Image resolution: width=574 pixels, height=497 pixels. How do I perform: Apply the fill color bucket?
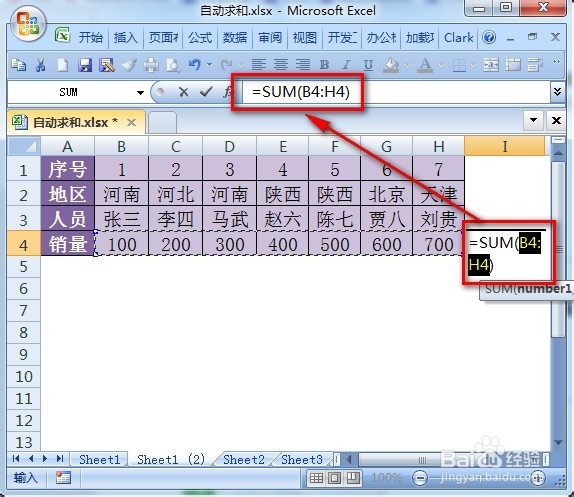(391, 65)
